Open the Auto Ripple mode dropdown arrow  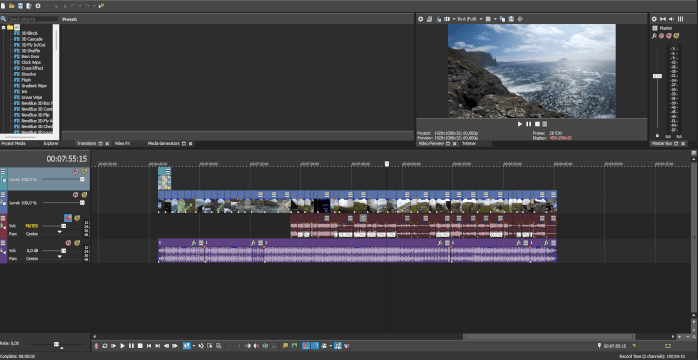[x=330, y=346]
